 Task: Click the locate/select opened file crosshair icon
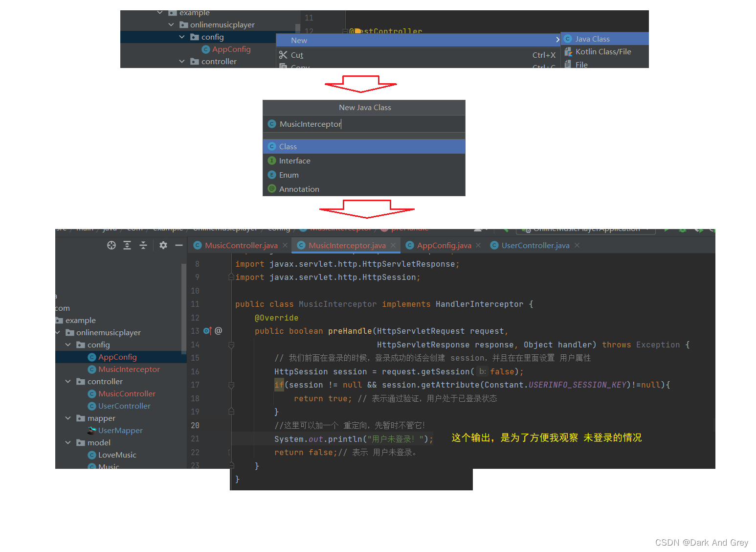tap(111, 245)
